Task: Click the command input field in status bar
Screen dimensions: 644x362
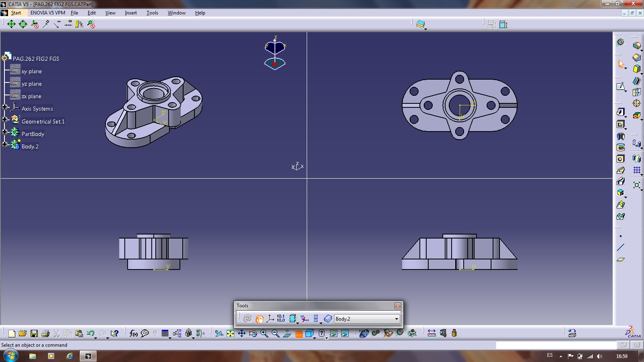Action: pos(556,345)
